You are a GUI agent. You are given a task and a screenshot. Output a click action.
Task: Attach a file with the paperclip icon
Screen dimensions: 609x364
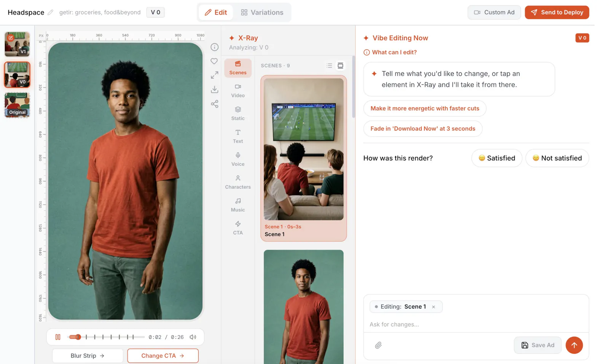pos(378,345)
